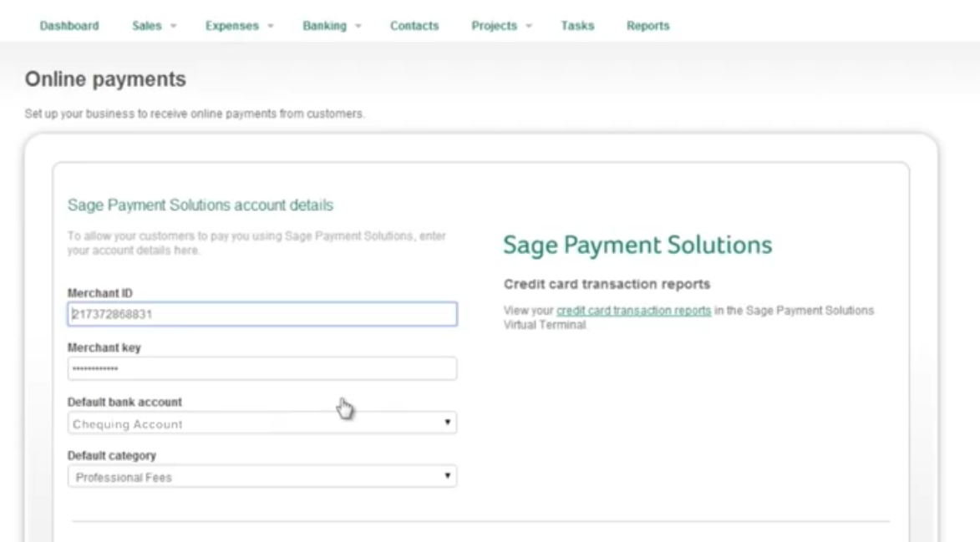Open the Tasks page
The width and height of the screenshot is (980, 542).
click(577, 26)
